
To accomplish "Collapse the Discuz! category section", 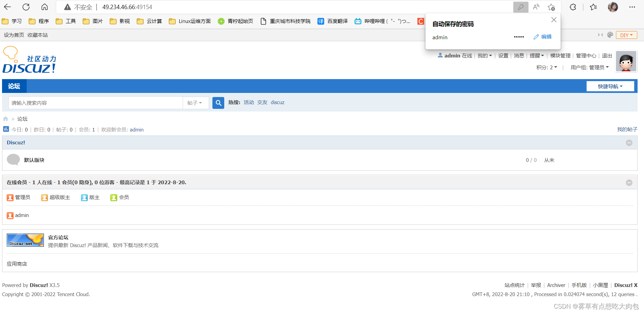I will 629,143.
